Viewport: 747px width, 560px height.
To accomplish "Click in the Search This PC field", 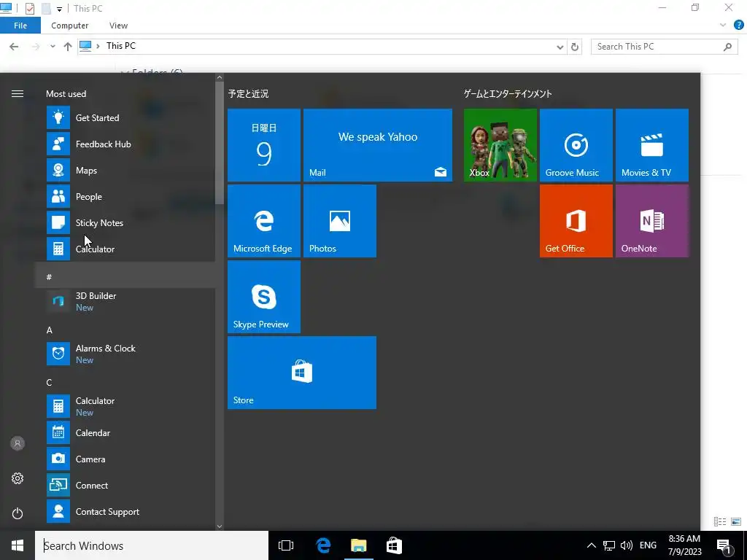I will [664, 46].
